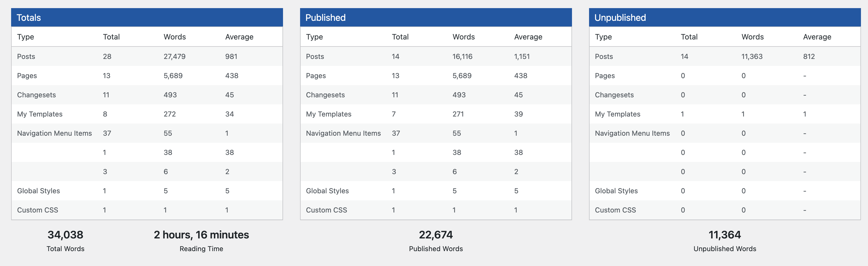Click My Templates label in Unpublished table
Screen dimensions: 868x266
click(618, 114)
